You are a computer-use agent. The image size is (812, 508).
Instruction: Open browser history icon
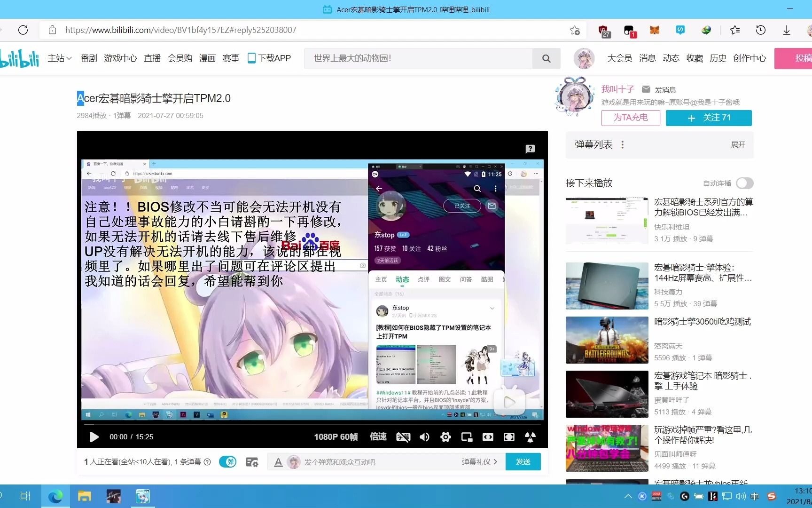pos(761,30)
